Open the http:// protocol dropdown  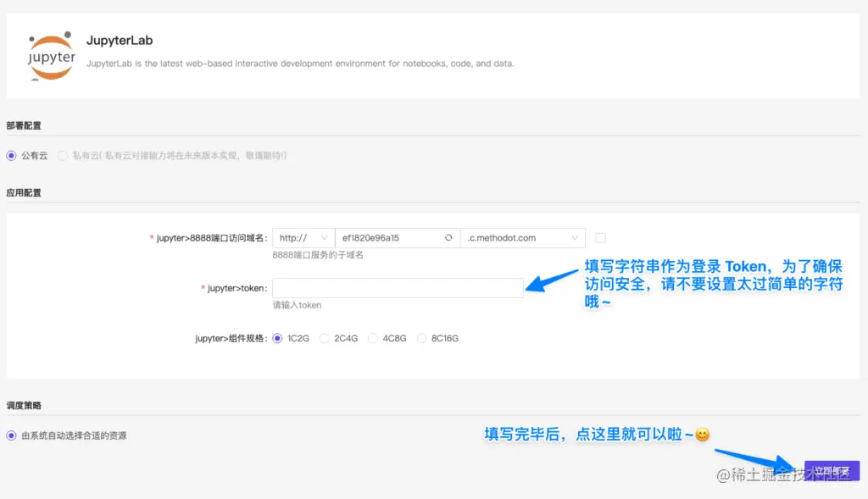[x=303, y=238]
